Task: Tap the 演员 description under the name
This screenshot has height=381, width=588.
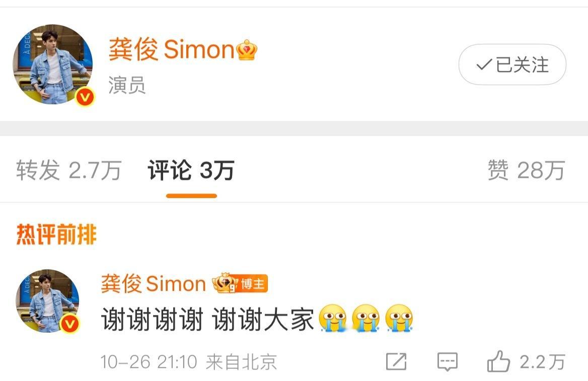Action: click(127, 85)
